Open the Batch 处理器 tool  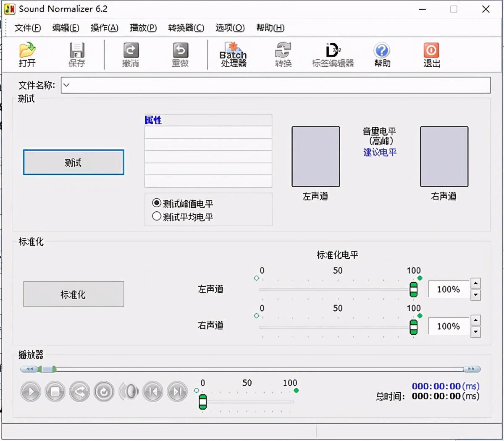(x=233, y=55)
